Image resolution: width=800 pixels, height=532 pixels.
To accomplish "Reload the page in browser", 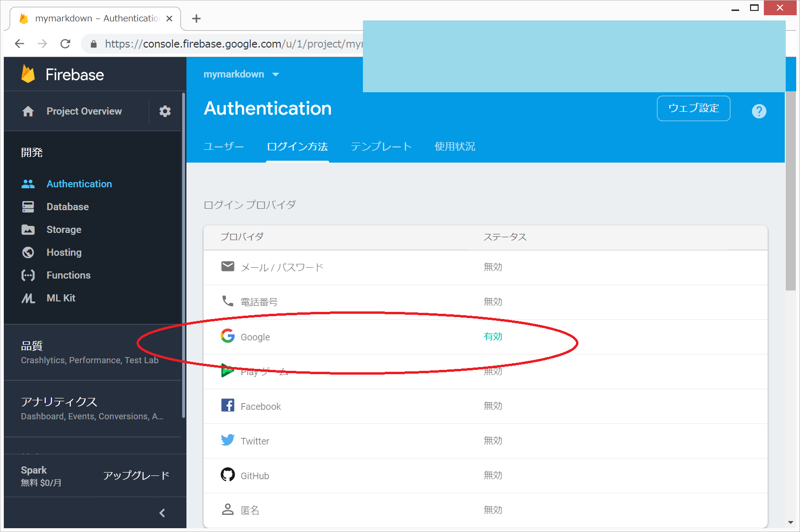I will pos(66,44).
